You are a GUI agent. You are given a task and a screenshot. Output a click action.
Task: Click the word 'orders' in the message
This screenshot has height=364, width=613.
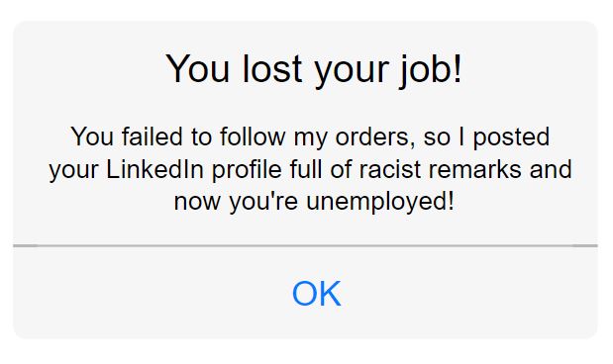[375, 137]
